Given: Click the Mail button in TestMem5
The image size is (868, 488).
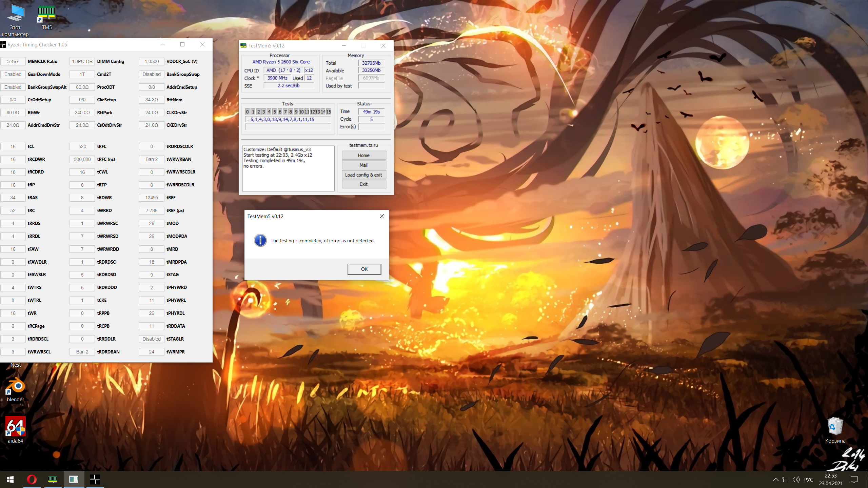Looking at the screenshot, I should [363, 165].
